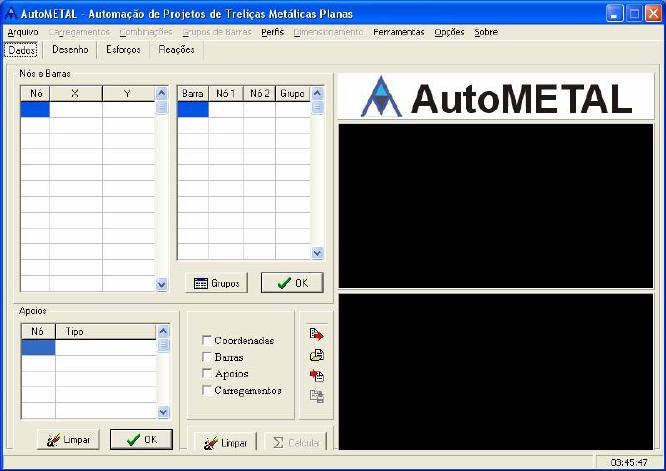Click the export file icon with red arrow
The width and height of the screenshot is (666, 471).
[316, 335]
